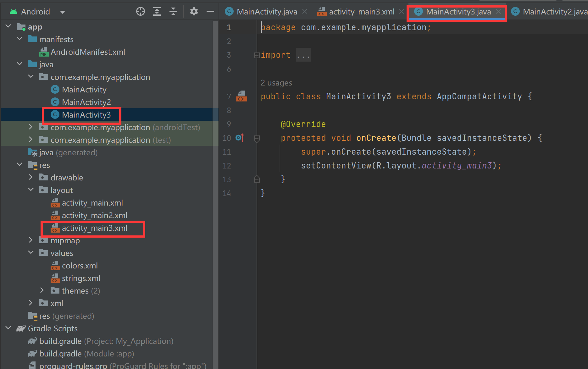Click the '2 usages' hint

point(276,83)
